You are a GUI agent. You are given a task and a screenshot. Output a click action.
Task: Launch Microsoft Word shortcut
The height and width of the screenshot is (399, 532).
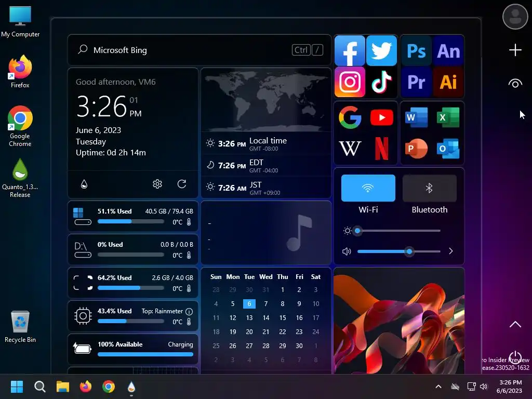416,117
